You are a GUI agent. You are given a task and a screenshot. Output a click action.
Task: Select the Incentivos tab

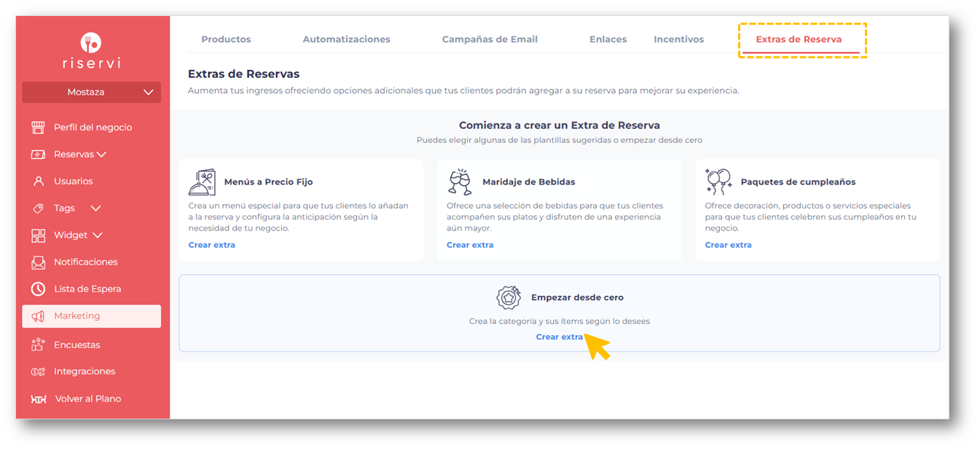point(679,39)
